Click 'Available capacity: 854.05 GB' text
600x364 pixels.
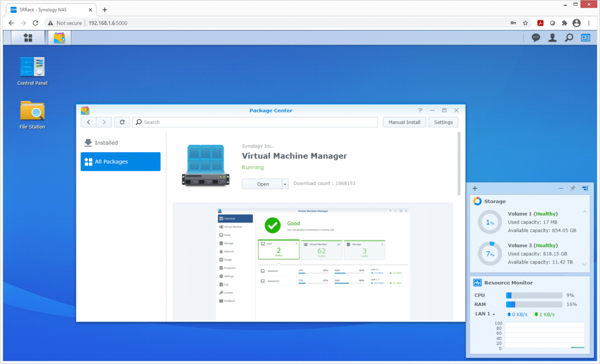[542, 231]
